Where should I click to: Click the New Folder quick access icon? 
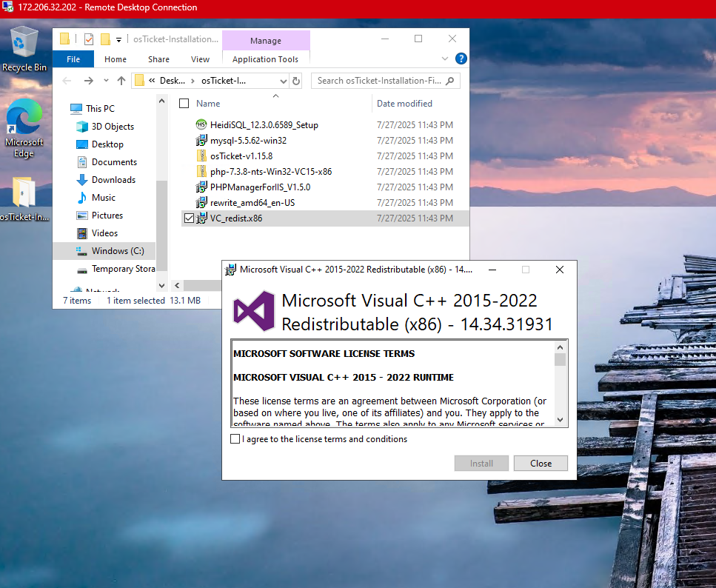(x=105, y=39)
